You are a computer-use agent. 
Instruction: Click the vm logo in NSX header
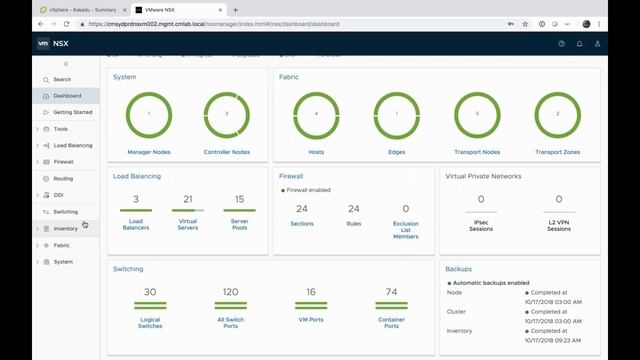pos(43,43)
